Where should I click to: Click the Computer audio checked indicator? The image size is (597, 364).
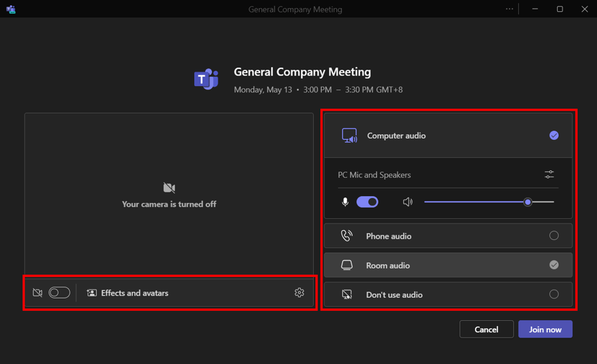tap(554, 135)
